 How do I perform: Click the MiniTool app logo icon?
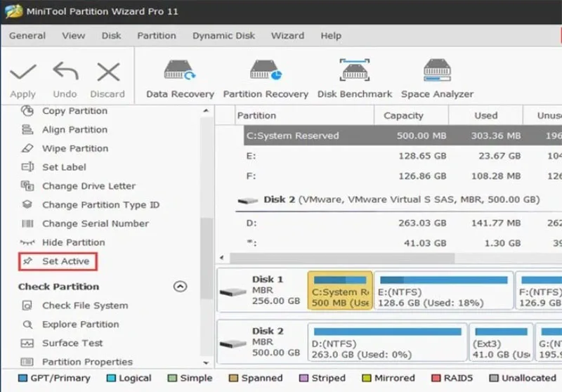click(14, 11)
